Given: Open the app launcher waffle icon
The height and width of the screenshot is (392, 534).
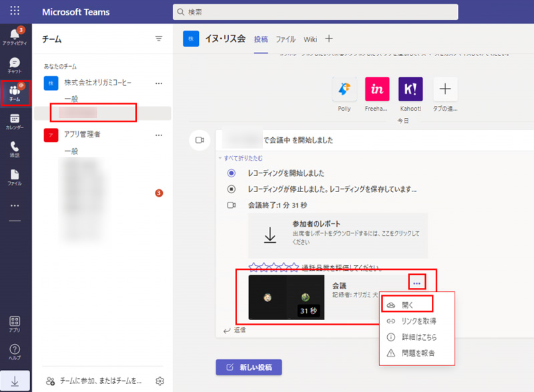Looking at the screenshot, I should click(15, 11).
